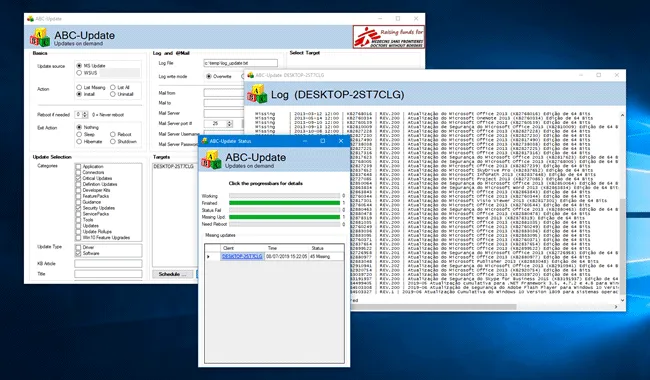The width and height of the screenshot is (650, 380).
Task: Click the ABC-Update Status title bar icon
Action: pyautogui.click(x=204, y=141)
